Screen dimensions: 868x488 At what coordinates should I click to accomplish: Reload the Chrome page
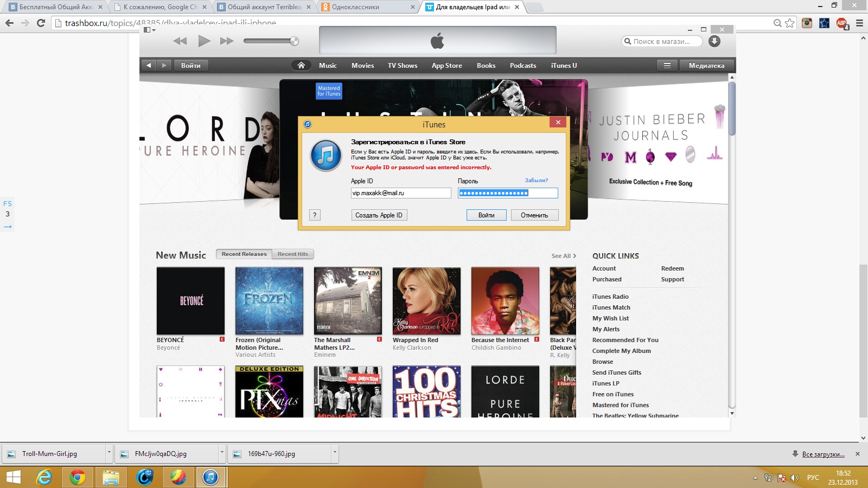[x=41, y=23]
